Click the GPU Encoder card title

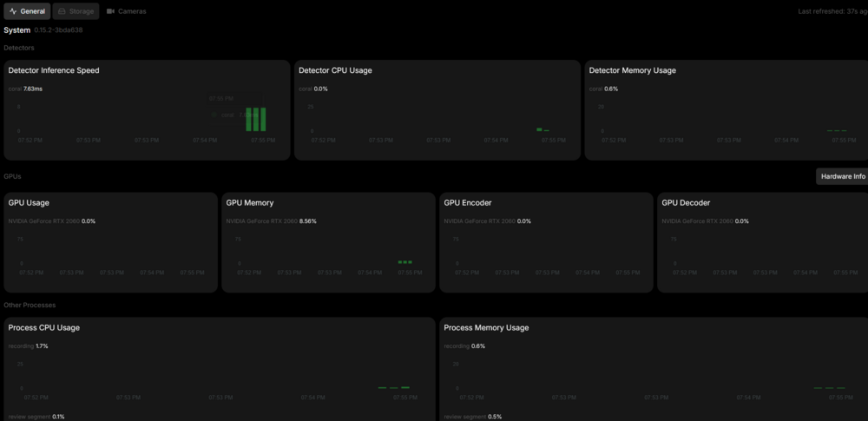coord(468,203)
